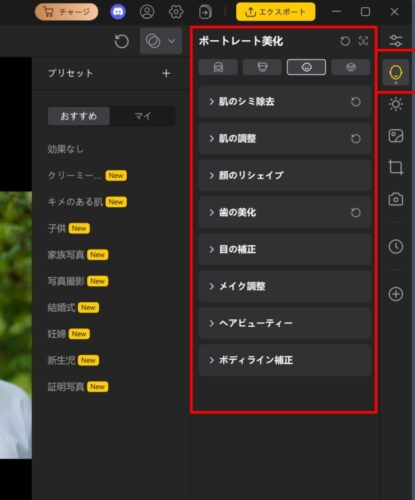Switch to the マイ presets tab
The height and width of the screenshot is (500, 415).
tap(142, 116)
